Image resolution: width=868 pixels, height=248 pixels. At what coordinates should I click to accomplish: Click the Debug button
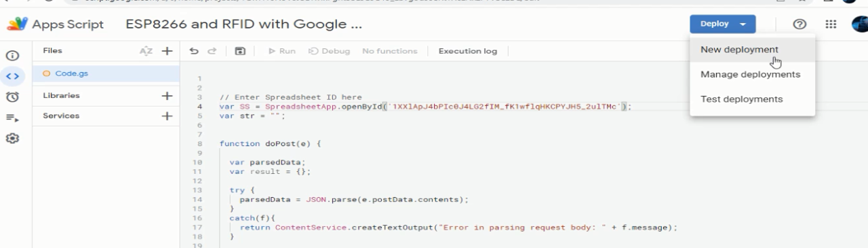click(x=330, y=51)
